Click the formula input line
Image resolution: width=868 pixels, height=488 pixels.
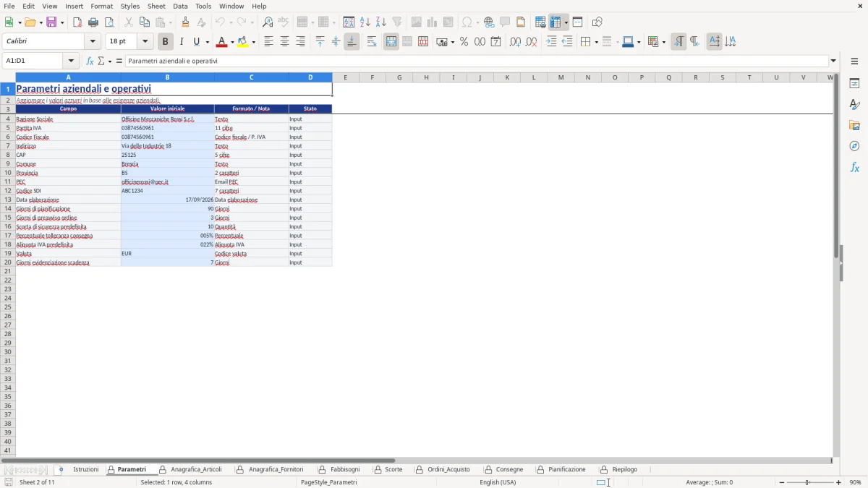click(476, 61)
